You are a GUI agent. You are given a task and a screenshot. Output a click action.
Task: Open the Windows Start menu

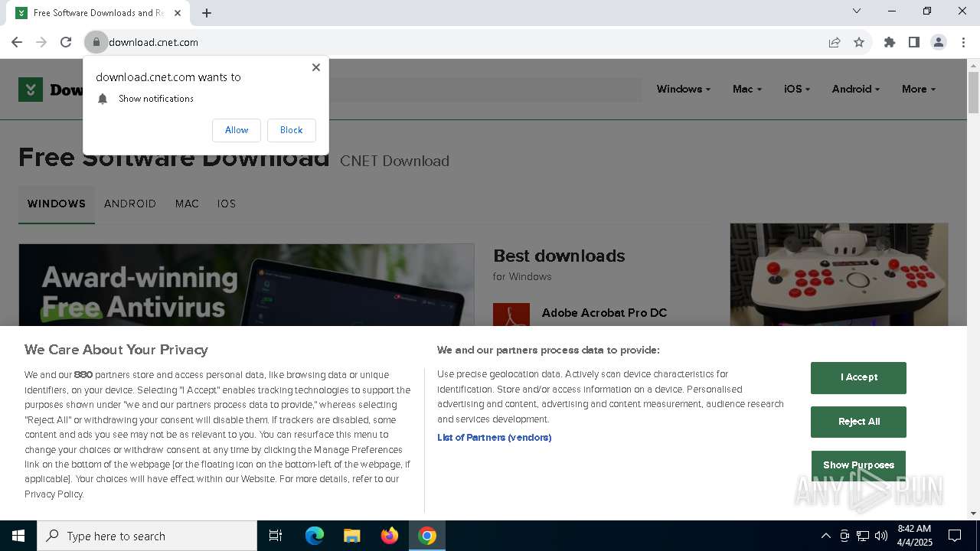point(18,536)
